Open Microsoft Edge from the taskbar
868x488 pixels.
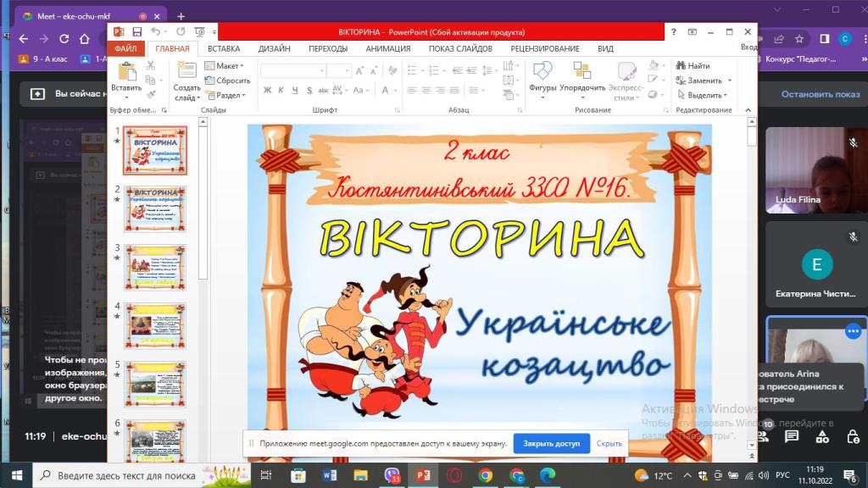point(548,475)
